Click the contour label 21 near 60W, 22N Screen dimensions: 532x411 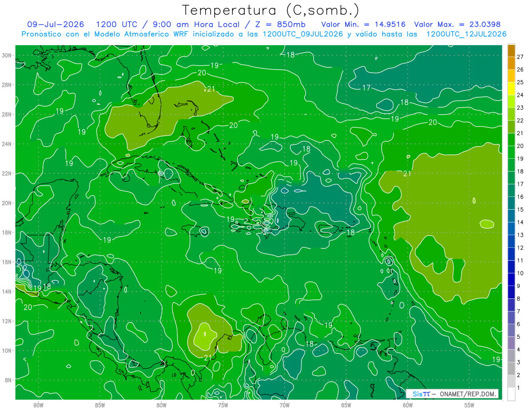pos(407,173)
